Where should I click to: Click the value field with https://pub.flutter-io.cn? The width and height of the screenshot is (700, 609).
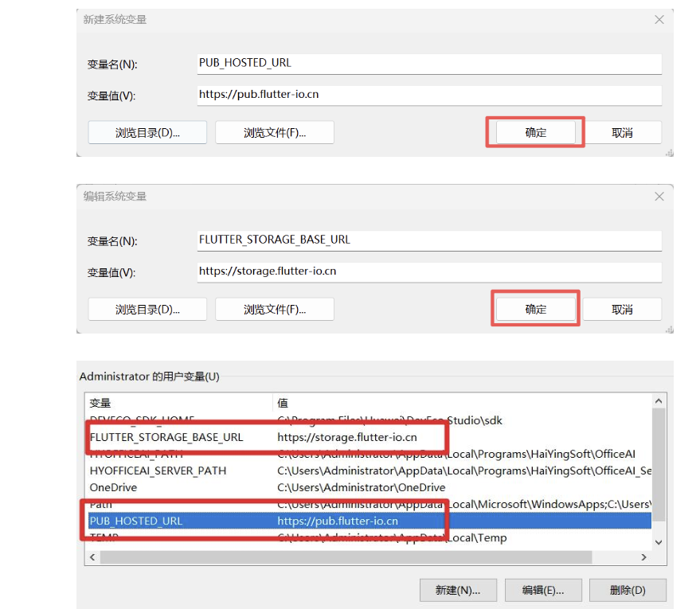pyautogui.click(x=429, y=95)
